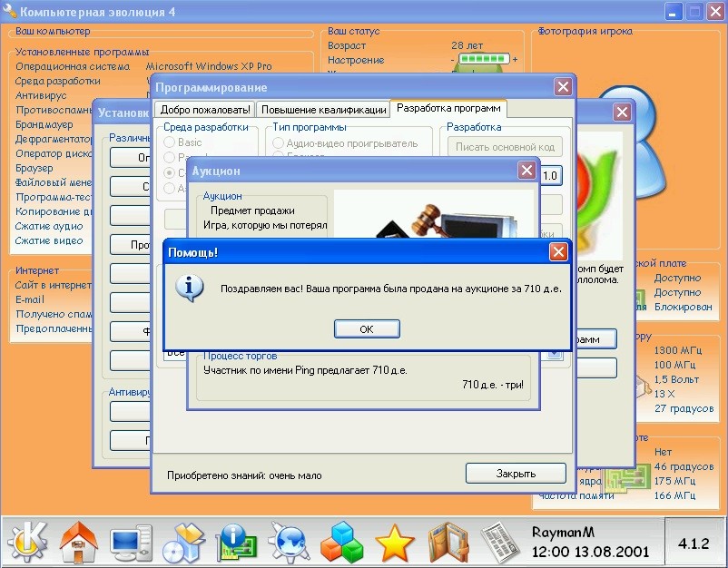Click the 13 X multiplier value

[x=664, y=394]
